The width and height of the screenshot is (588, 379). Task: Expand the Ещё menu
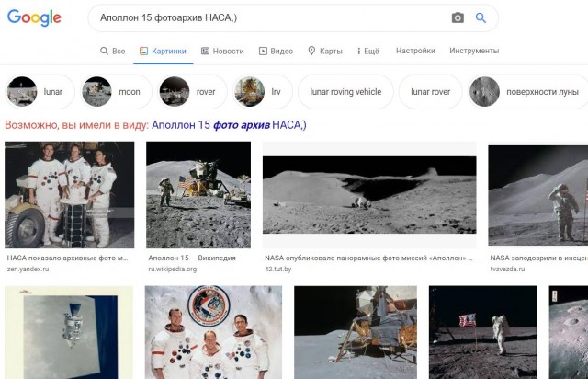coord(368,51)
